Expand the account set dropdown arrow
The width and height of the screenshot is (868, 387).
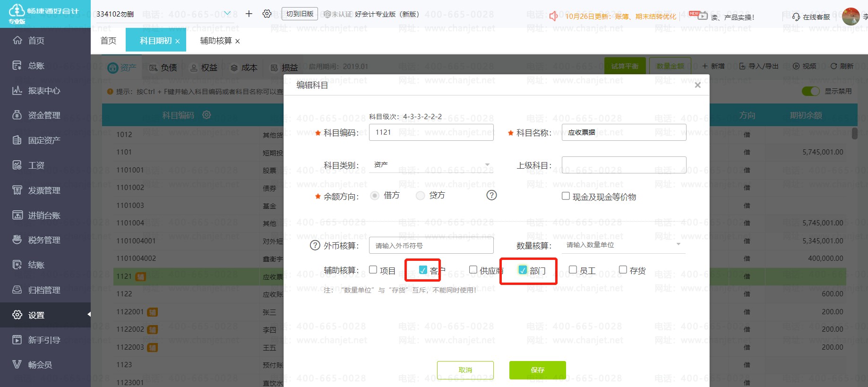[227, 13]
